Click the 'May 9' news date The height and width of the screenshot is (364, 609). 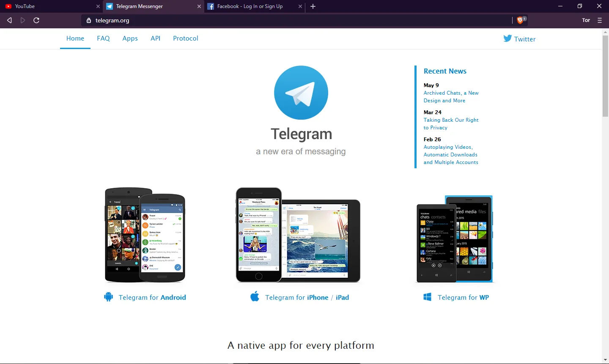tap(431, 85)
